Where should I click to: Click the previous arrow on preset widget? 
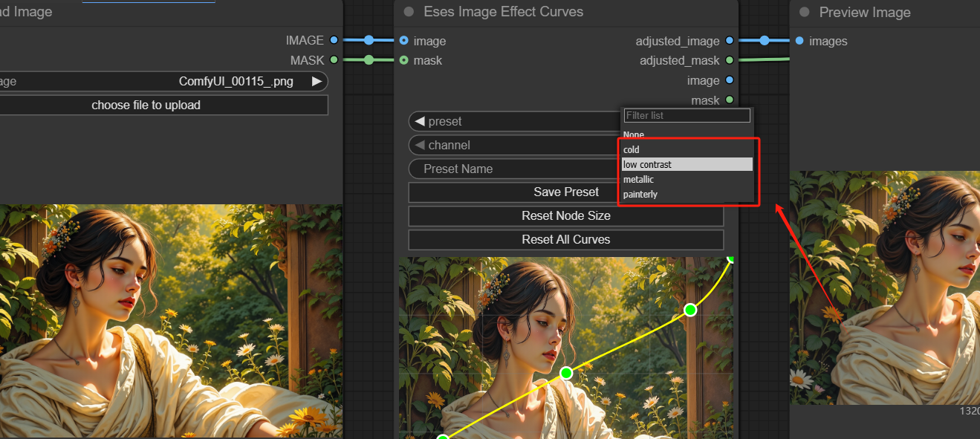pyautogui.click(x=420, y=121)
